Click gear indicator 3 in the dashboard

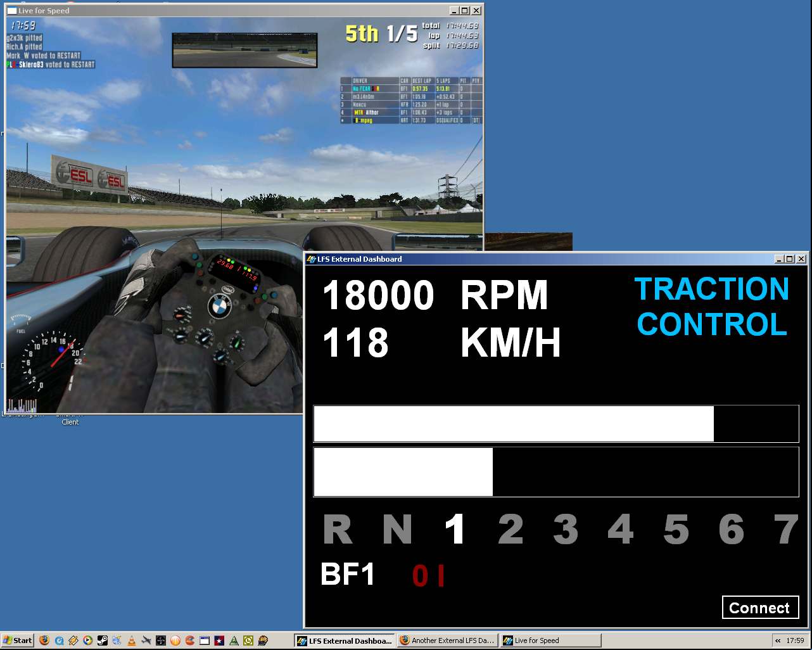[x=566, y=530]
